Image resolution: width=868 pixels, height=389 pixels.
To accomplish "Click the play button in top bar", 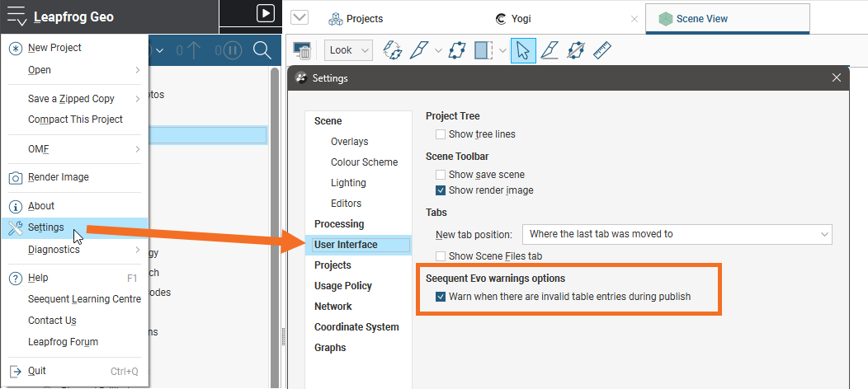I will point(265,13).
